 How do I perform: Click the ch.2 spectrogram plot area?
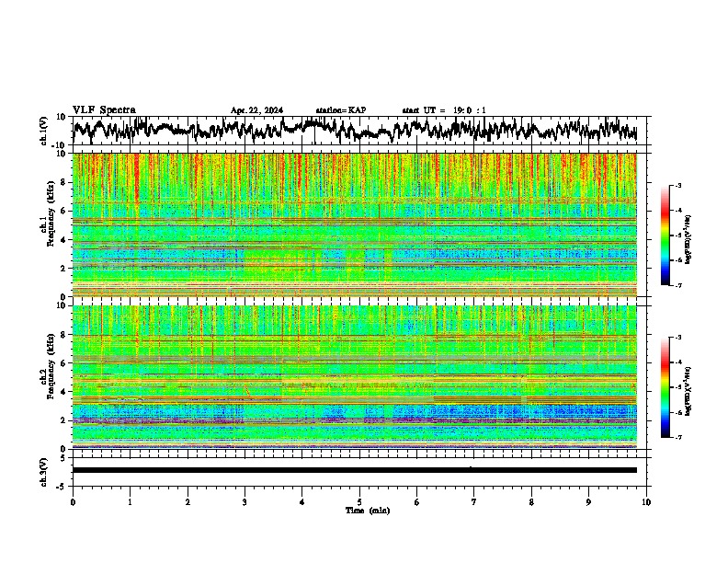click(355, 377)
